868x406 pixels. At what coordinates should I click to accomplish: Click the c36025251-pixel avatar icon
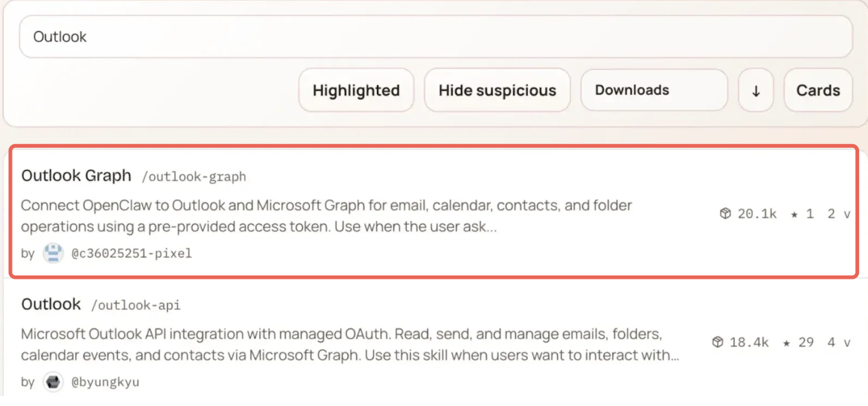coord(53,253)
